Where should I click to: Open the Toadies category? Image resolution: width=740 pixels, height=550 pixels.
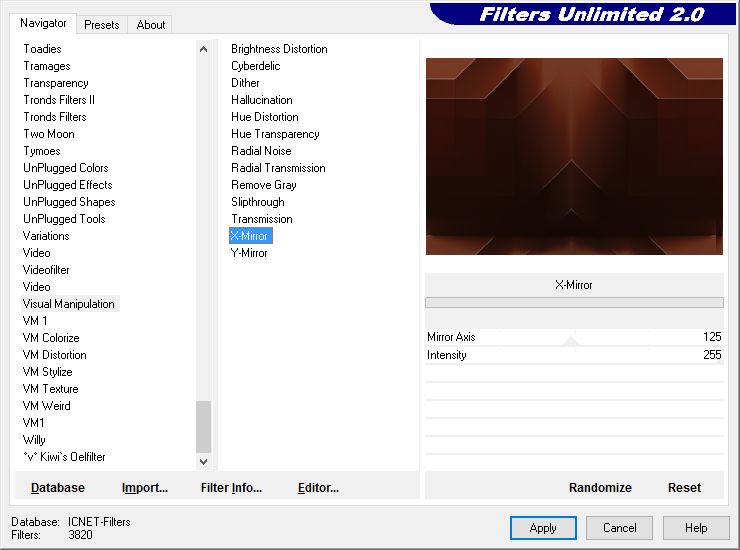(x=42, y=49)
